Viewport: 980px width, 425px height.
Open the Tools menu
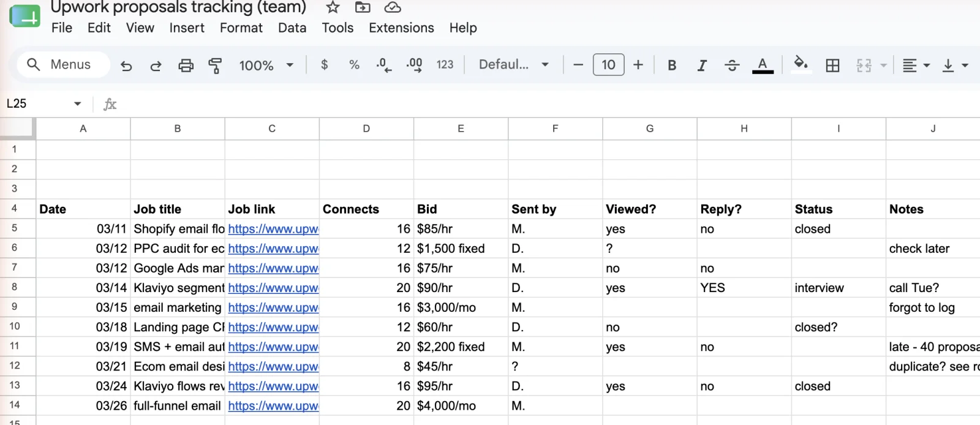click(337, 28)
